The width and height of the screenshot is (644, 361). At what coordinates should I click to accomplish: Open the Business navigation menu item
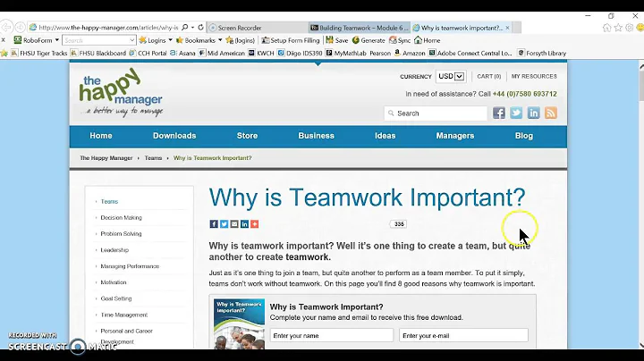click(317, 136)
